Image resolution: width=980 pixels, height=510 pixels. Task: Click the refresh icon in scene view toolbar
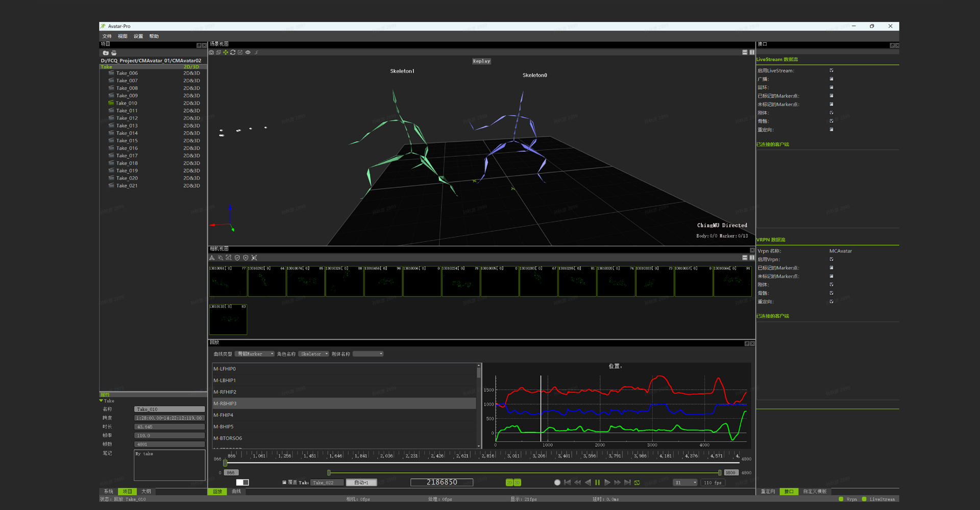(x=233, y=53)
